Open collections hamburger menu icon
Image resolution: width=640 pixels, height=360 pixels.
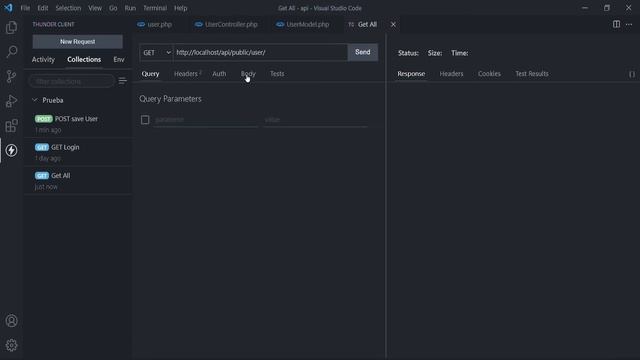click(122, 81)
